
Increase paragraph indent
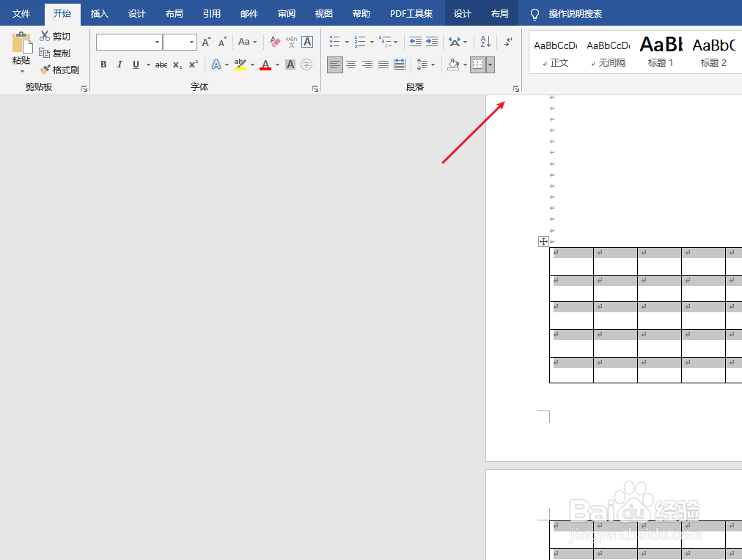(432, 42)
